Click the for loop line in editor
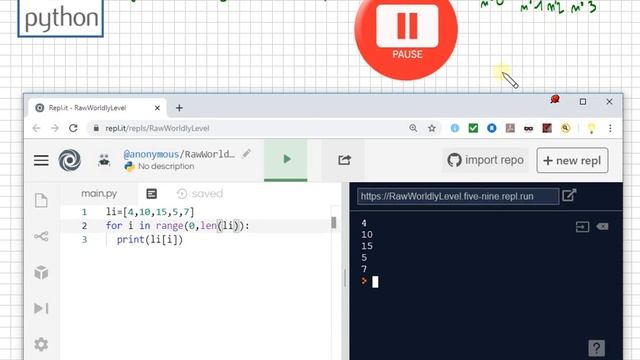This screenshot has width=640, height=360. click(177, 226)
